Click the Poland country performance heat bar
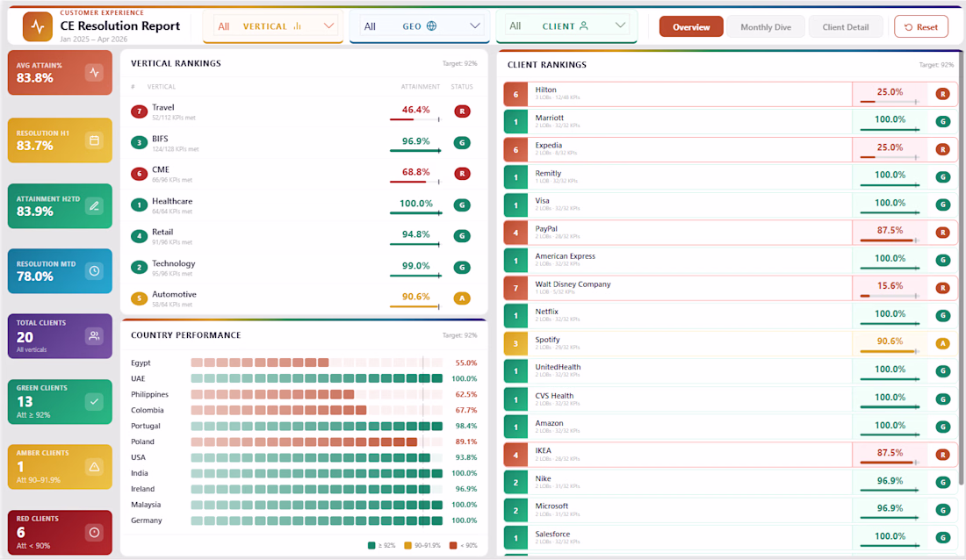Screen dimensions: 966x560 [x=317, y=442]
